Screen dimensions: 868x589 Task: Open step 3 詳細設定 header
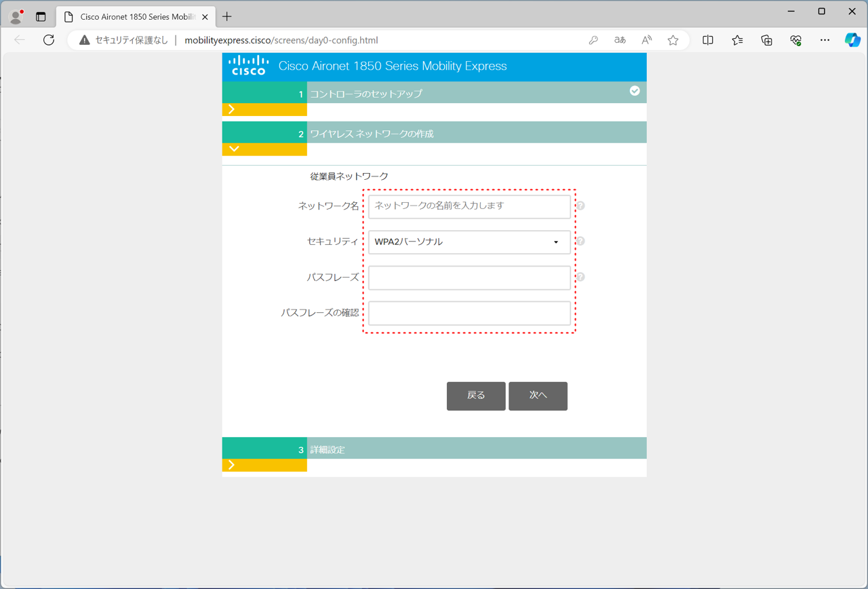pyautogui.click(x=434, y=448)
